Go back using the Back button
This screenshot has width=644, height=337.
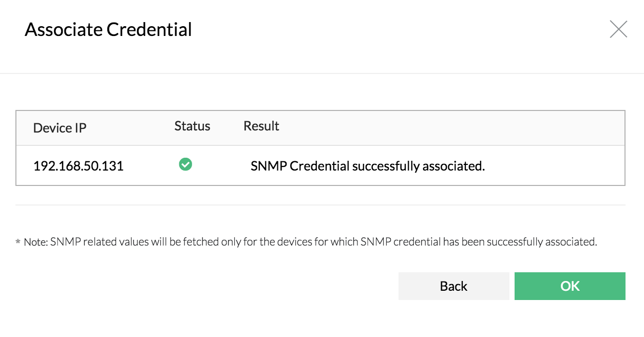(453, 286)
